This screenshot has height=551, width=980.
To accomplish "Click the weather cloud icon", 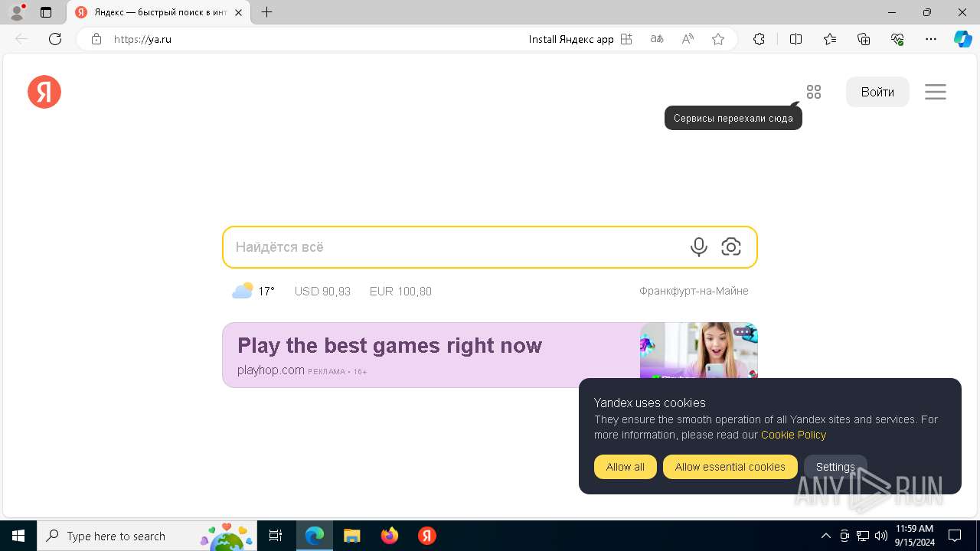I will (x=243, y=291).
